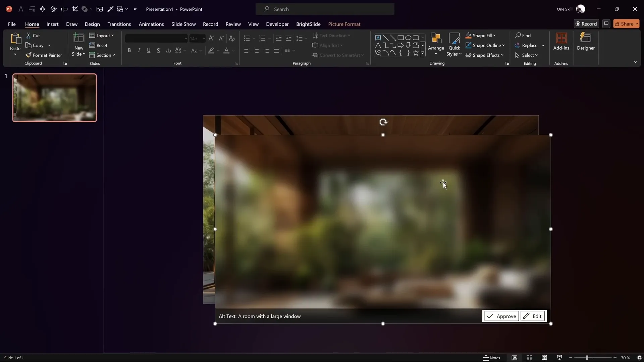Clear all formatting icon
Image resolution: width=644 pixels, height=362 pixels.
232,39
